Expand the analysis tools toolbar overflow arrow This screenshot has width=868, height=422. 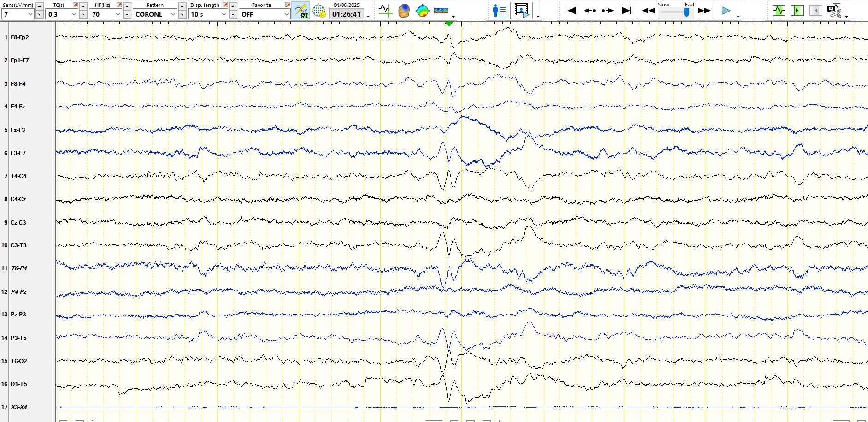point(453,17)
